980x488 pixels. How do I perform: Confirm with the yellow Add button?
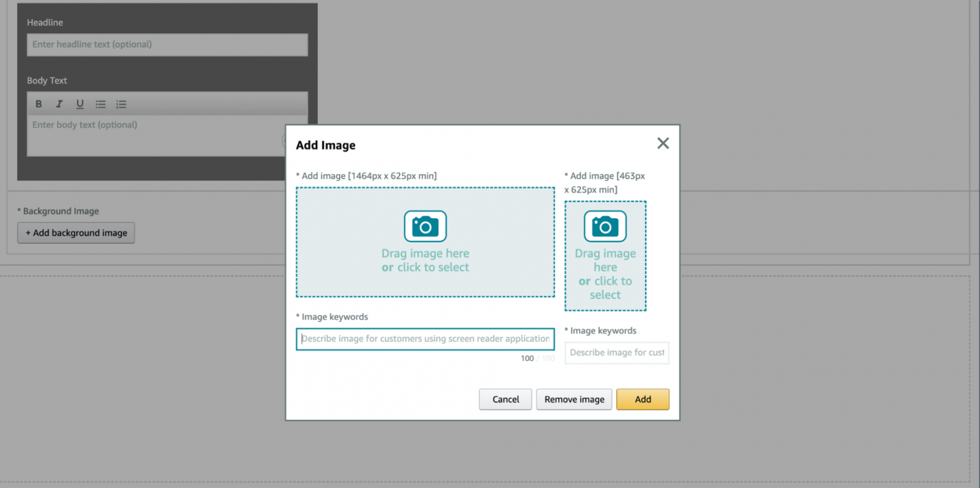click(x=642, y=399)
